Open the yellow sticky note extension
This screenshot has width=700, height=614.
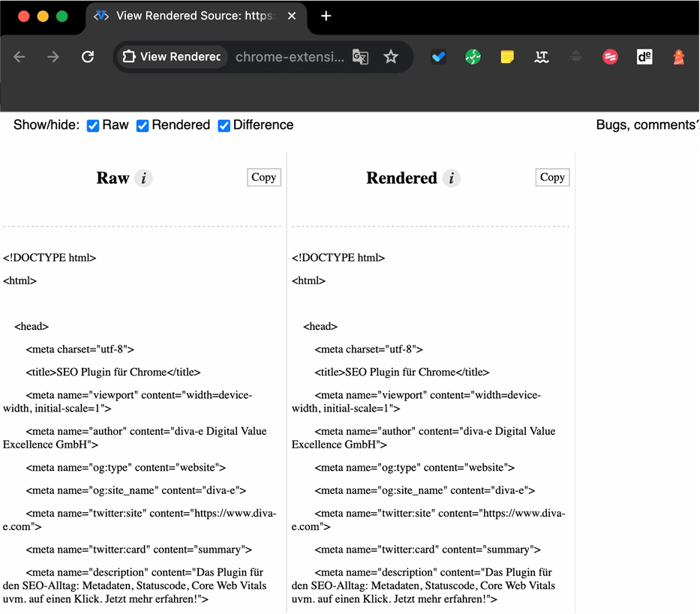tap(507, 57)
